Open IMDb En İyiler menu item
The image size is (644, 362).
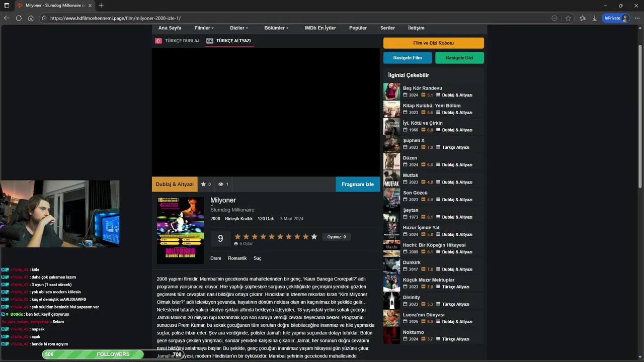320,28
